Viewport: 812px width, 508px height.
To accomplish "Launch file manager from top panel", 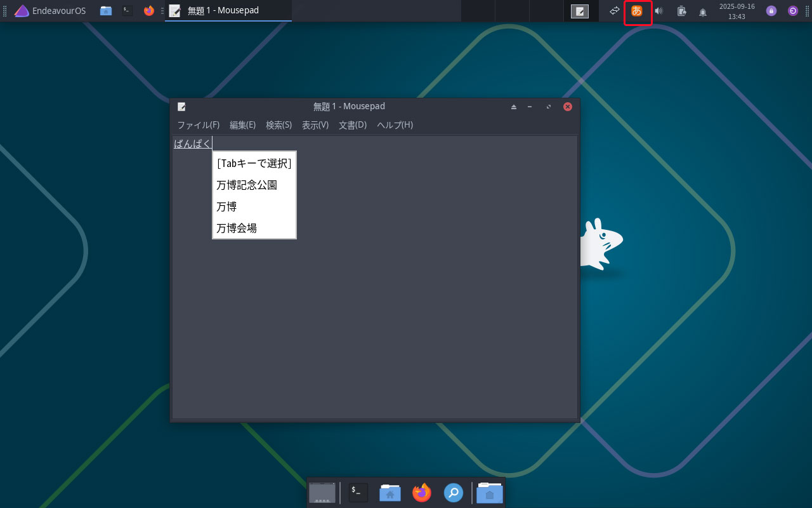I will pyautogui.click(x=106, y=11).
